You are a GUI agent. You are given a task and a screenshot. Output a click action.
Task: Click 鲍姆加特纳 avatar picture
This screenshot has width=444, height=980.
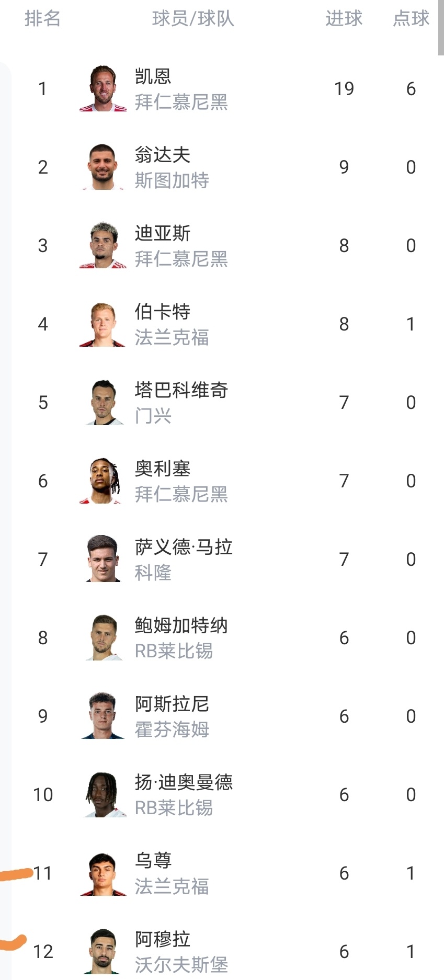[103, 637]
